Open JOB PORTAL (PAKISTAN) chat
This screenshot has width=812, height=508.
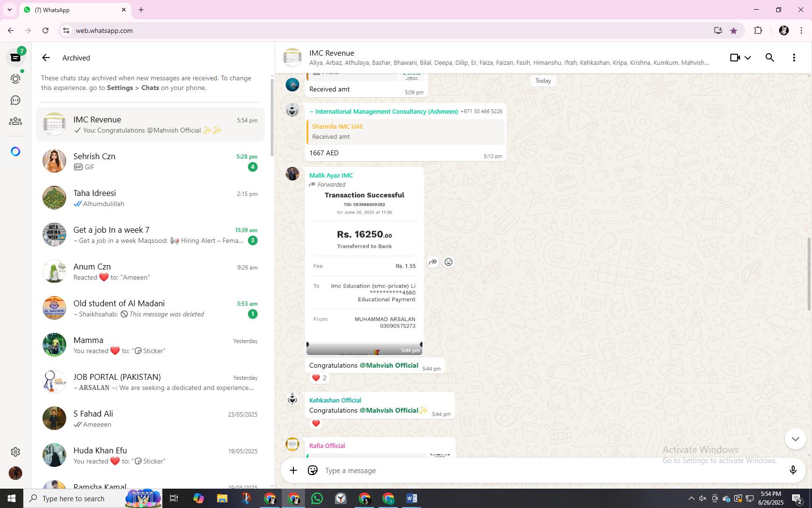click(x=150, y=382)
